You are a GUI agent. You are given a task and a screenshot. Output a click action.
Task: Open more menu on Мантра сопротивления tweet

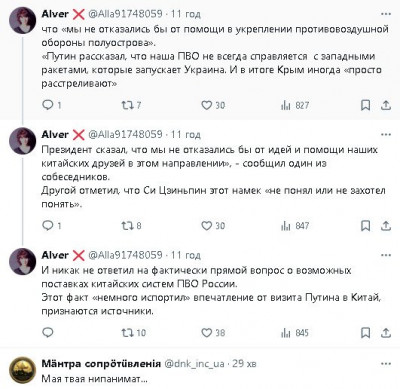[386, 364]
